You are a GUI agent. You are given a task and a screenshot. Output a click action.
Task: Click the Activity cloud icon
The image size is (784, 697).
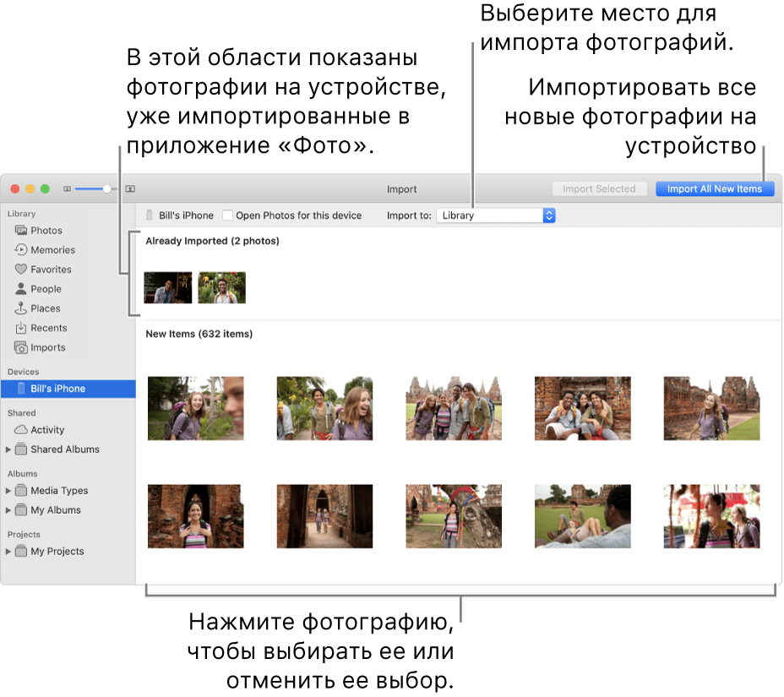point(21,430)
